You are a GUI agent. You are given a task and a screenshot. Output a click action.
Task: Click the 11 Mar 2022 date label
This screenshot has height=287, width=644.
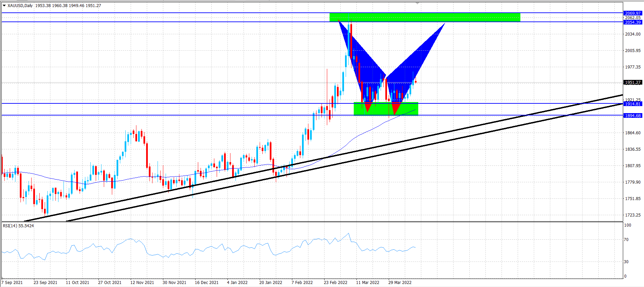[x=368, y=282]
